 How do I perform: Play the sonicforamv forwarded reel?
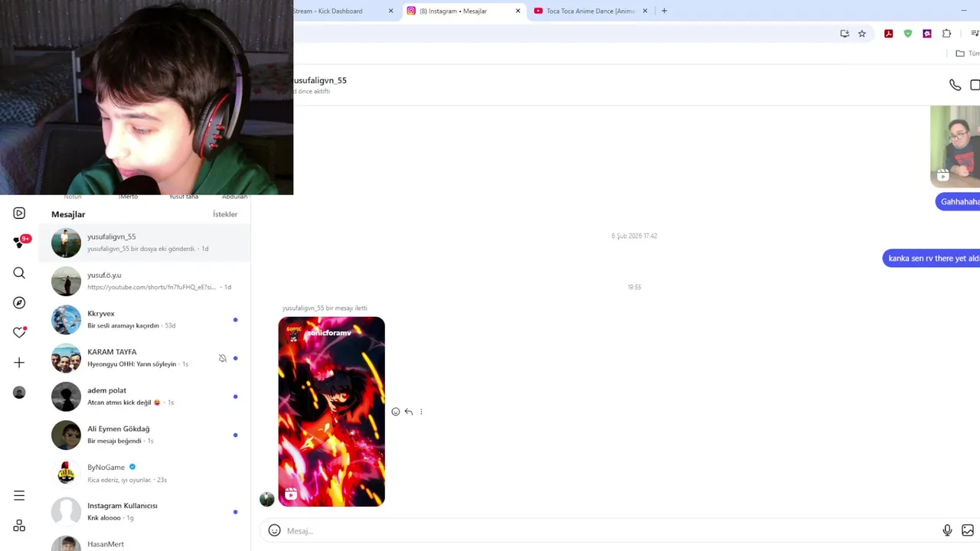pos(332,412)
